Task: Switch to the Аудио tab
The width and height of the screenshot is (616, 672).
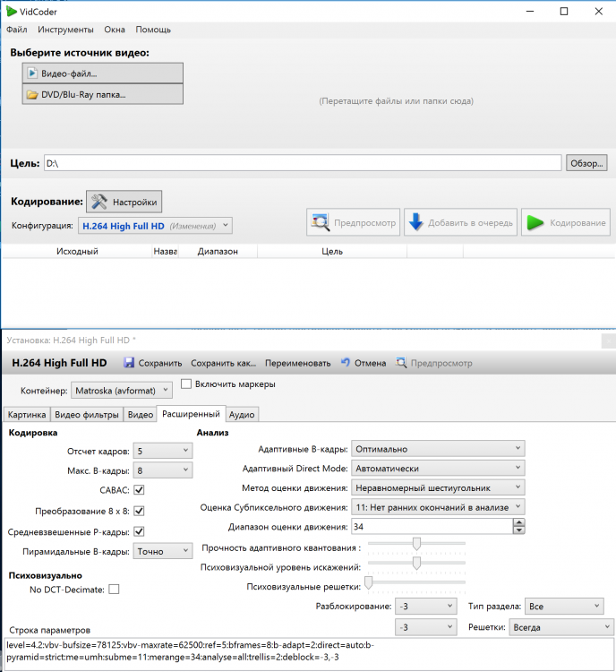Action: coord(242,415)
